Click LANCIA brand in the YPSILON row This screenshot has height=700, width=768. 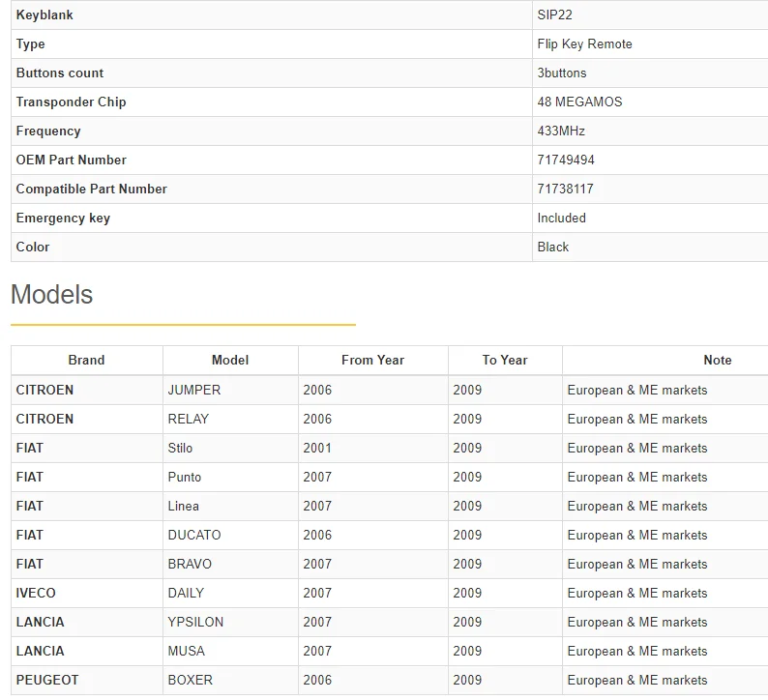coord(41,622)
